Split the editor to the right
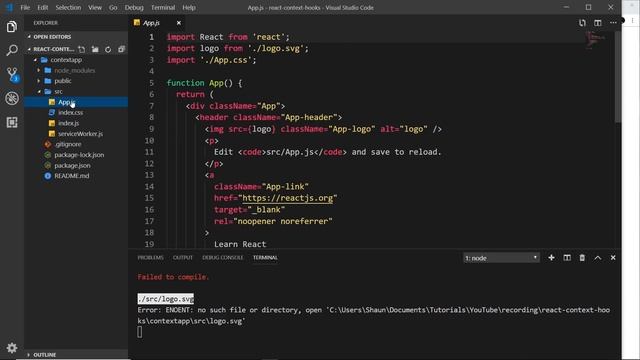Viewport: 640px width, 360px height. (598, 23)
